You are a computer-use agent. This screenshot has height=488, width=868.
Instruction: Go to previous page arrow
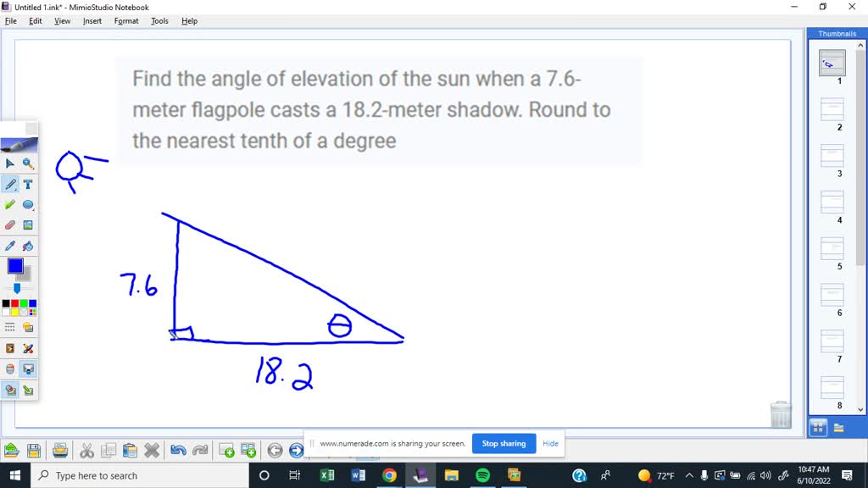point(275,451)
